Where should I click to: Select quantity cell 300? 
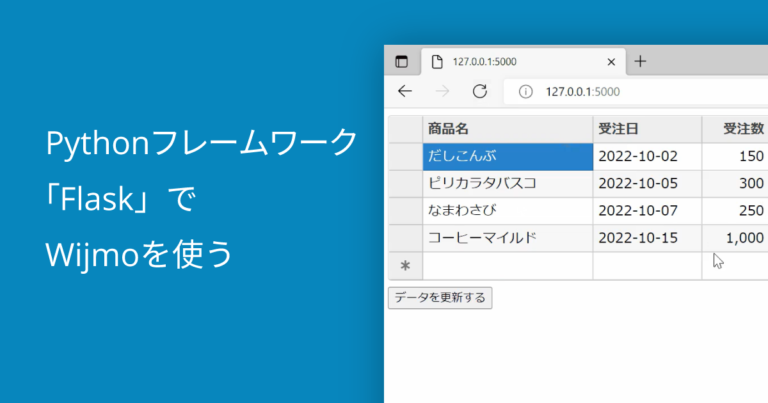coord(735,184)
